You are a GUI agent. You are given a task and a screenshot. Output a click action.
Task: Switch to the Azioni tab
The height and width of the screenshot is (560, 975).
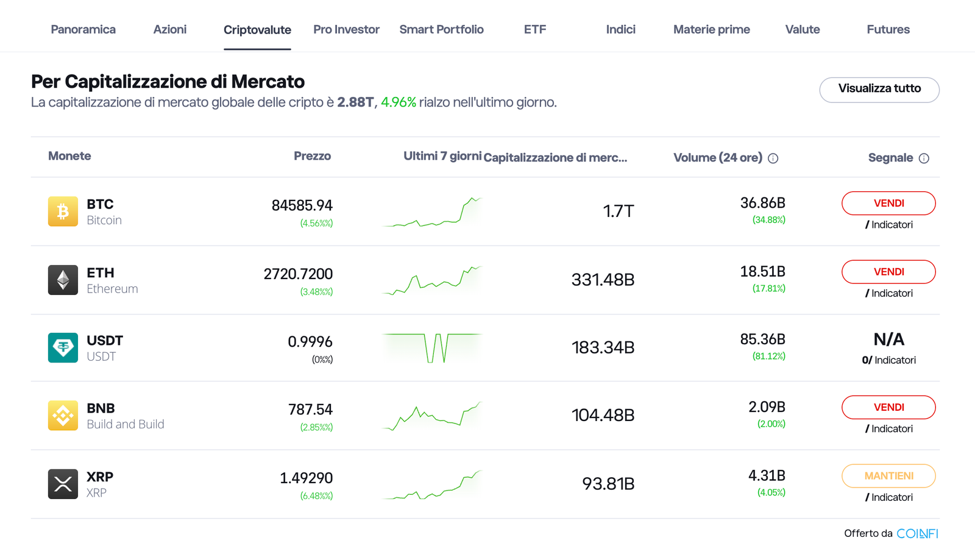[x=170, y=29]
